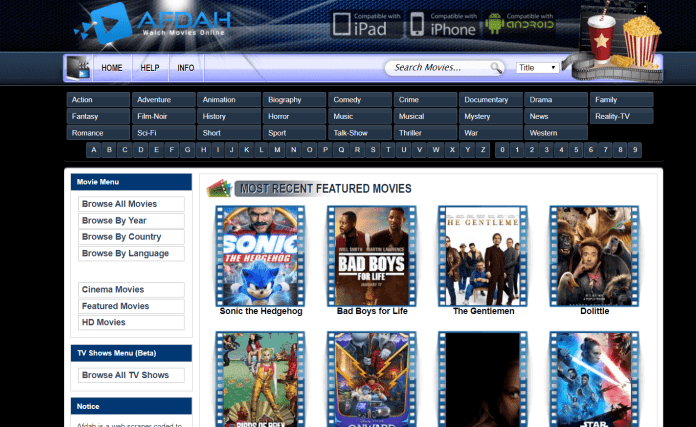Image resolution: width=696 pixels, height=427 pixels.
Task: Open Browse By Language link
Action: point(131,253)
